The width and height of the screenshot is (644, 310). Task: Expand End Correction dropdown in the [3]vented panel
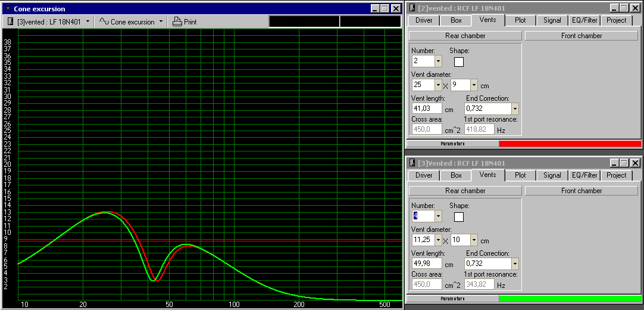515,263
